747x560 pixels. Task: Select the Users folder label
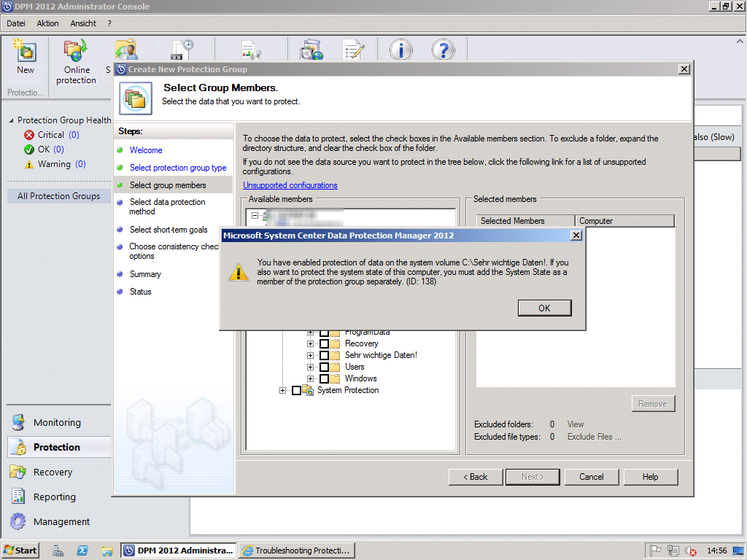pyautogui.click(x=355, y=367)
